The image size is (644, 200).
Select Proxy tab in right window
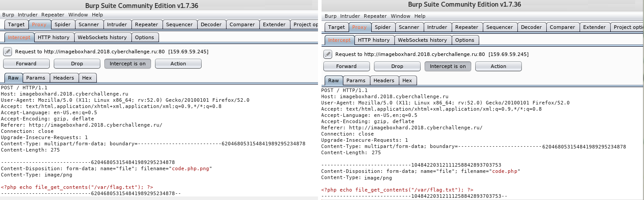click(360, 27)
